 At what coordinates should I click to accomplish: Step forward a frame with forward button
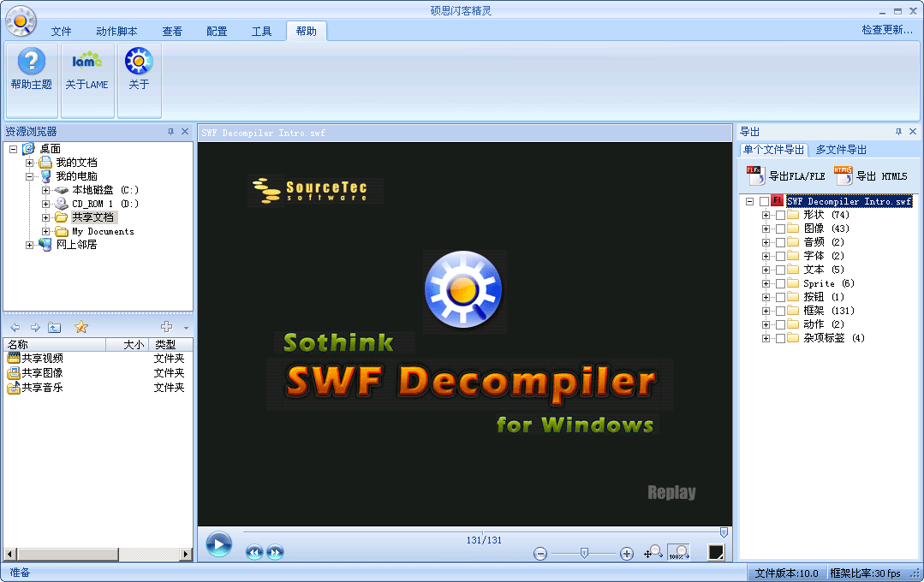tap(275, 552)
